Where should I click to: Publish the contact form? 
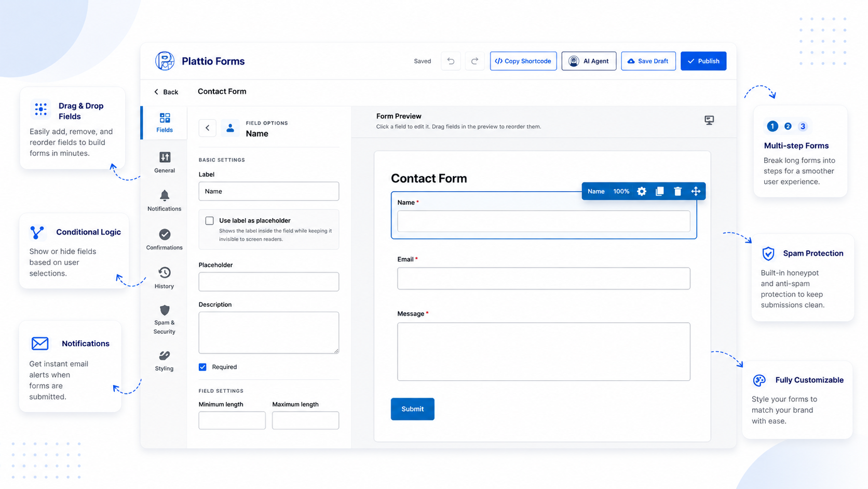[703, 61]
